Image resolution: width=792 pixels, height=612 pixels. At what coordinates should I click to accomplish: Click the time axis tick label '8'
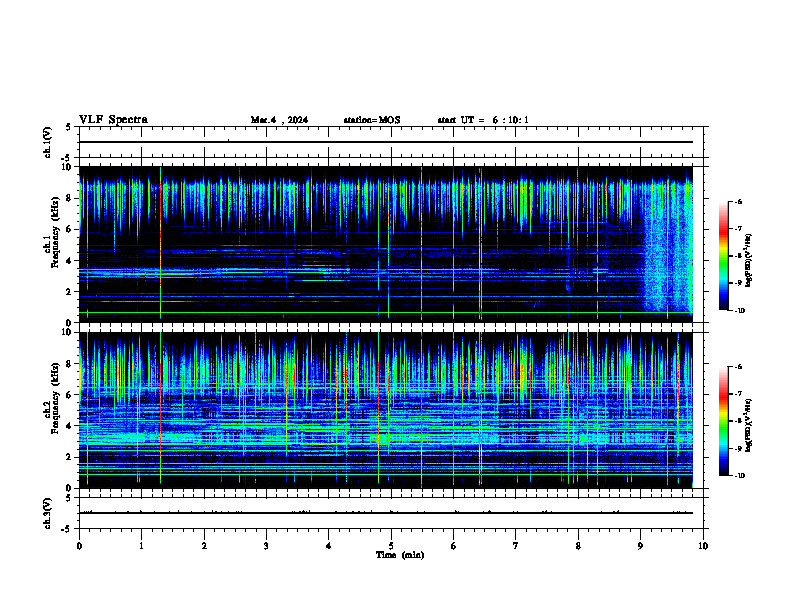coord(578,546)
